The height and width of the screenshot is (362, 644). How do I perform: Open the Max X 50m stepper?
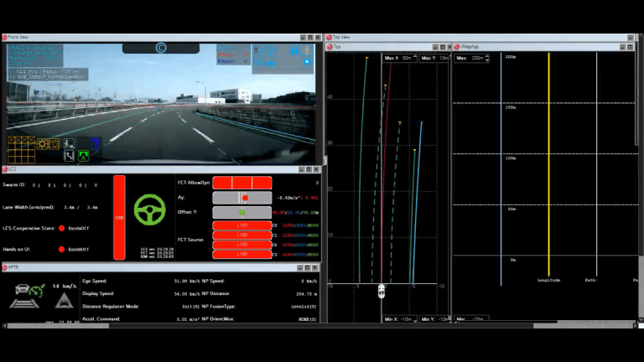coord(400,58)
